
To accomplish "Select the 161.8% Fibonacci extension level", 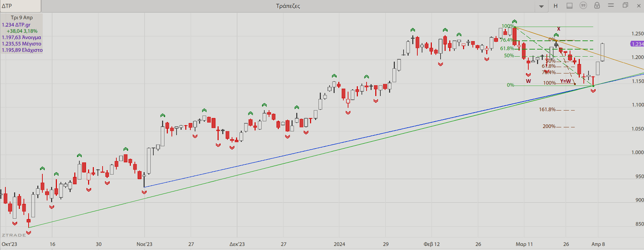I will 547,110.
